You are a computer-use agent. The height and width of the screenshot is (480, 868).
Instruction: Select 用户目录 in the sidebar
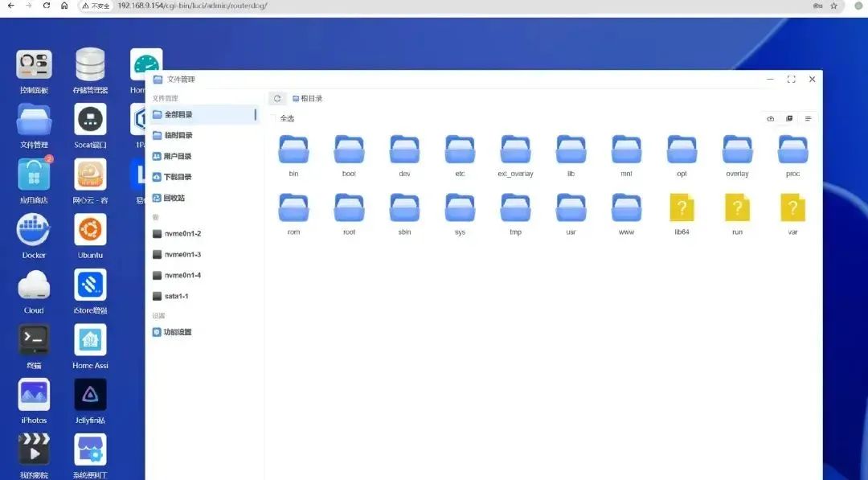pos(203,156)
